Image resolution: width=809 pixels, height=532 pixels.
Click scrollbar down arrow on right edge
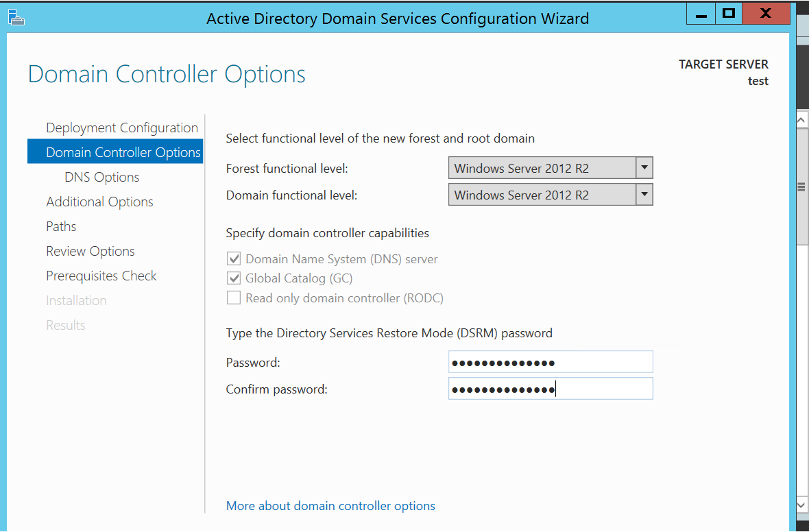pyautogui.click(x=801, y=505)
